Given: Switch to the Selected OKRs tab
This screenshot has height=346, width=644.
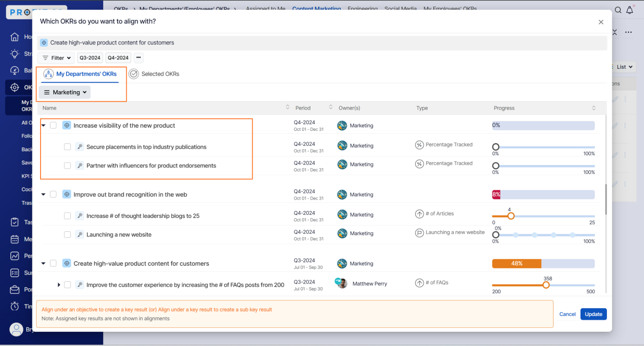Looking at the screenshot, I should pyautogui.click(x=154, y=74).
